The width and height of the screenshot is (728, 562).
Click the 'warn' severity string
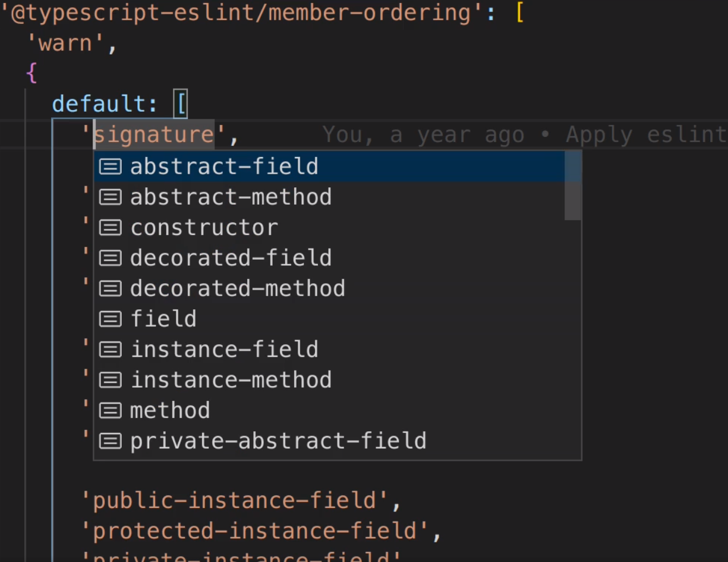point(65,43)
